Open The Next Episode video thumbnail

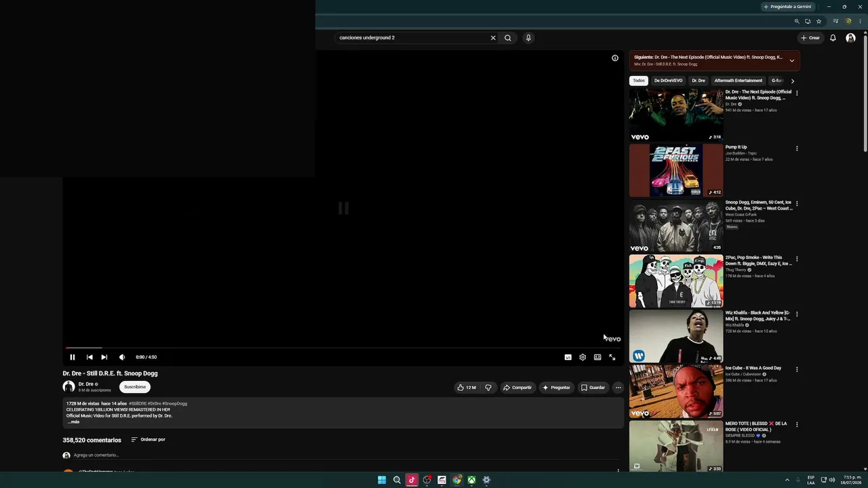[676, 115]
